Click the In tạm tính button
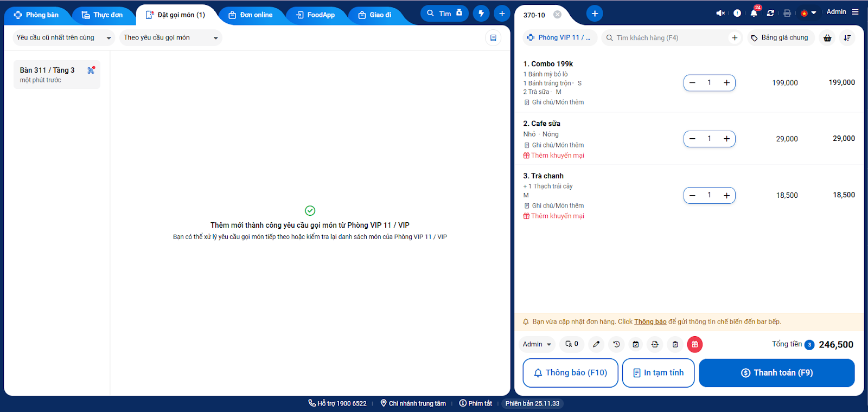 coord(659,373)
